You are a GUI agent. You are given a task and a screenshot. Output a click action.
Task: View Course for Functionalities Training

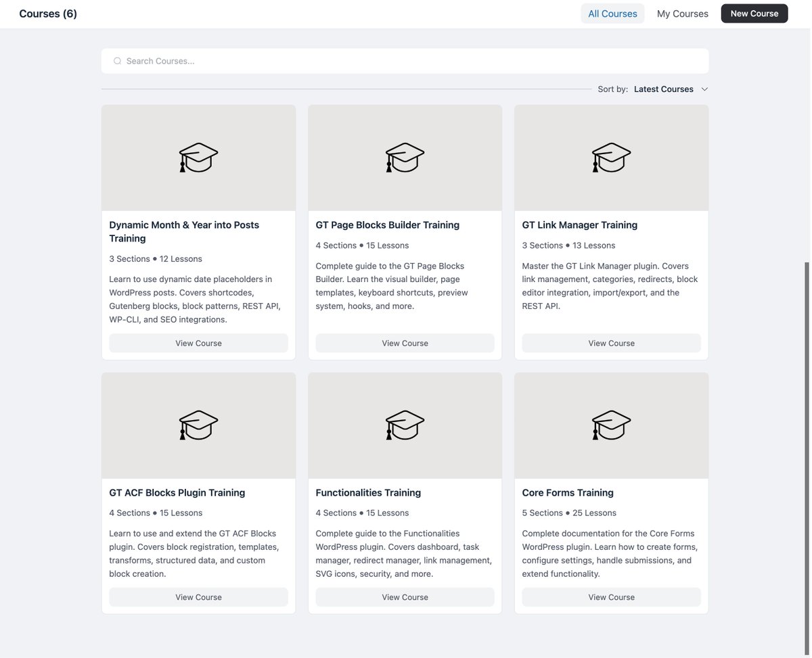point(405,597)
